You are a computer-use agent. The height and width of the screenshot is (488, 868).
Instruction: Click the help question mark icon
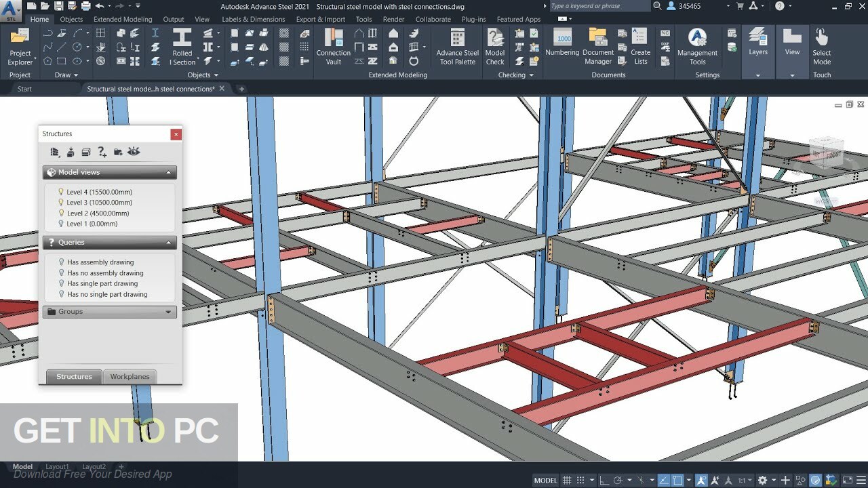coord(780,6)
